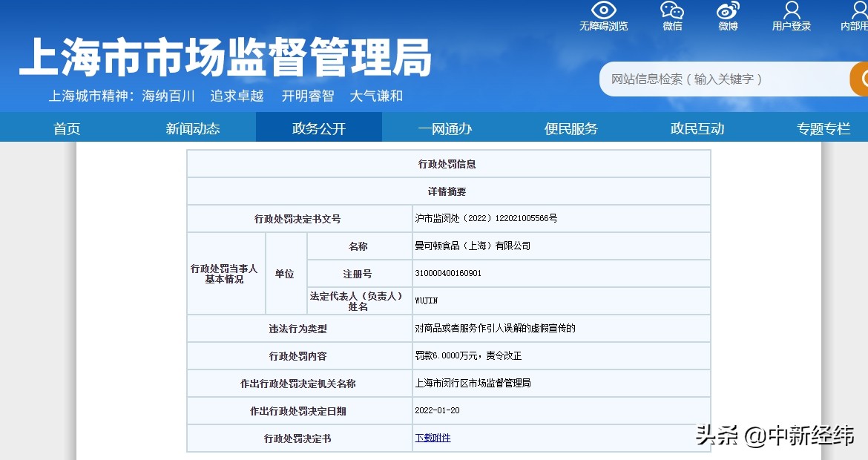Open the 微博 Weibo icon
Image resolution: width=868 pixels, height=460 pixels.
[728, 10]
